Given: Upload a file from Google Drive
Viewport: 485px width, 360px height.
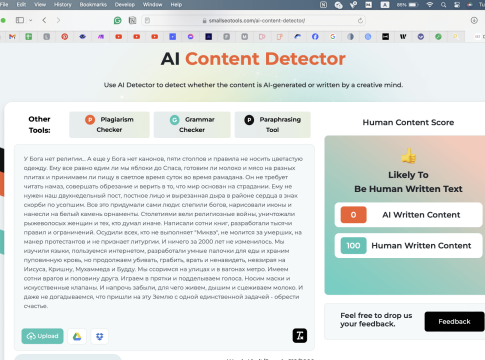Looking at the screenshot, I should click(77, 336).
